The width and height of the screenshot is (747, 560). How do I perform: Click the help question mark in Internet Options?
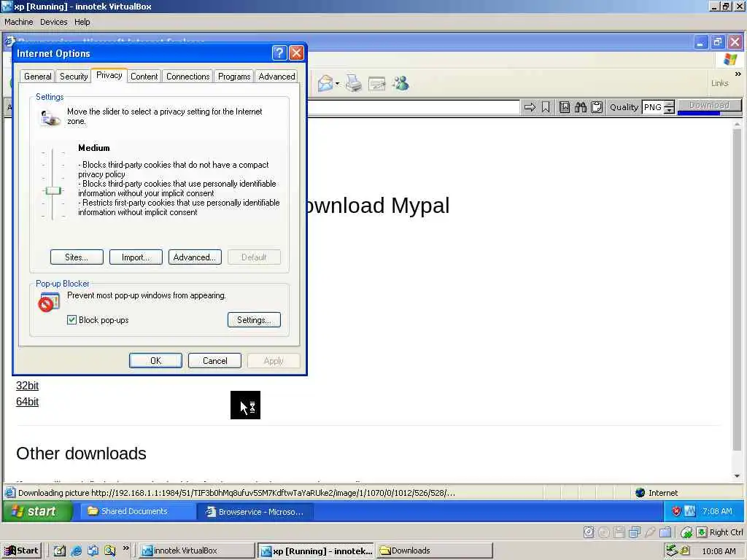[279, 52]
